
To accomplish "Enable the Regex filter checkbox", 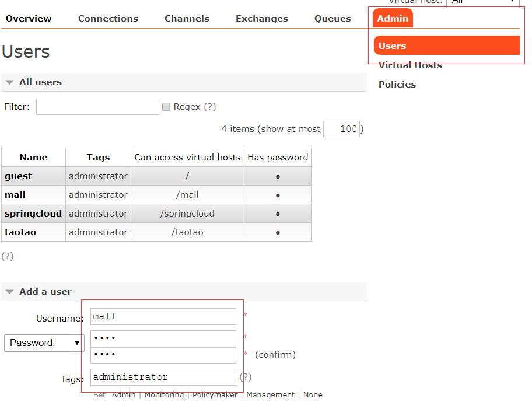I will click(166, 107).
